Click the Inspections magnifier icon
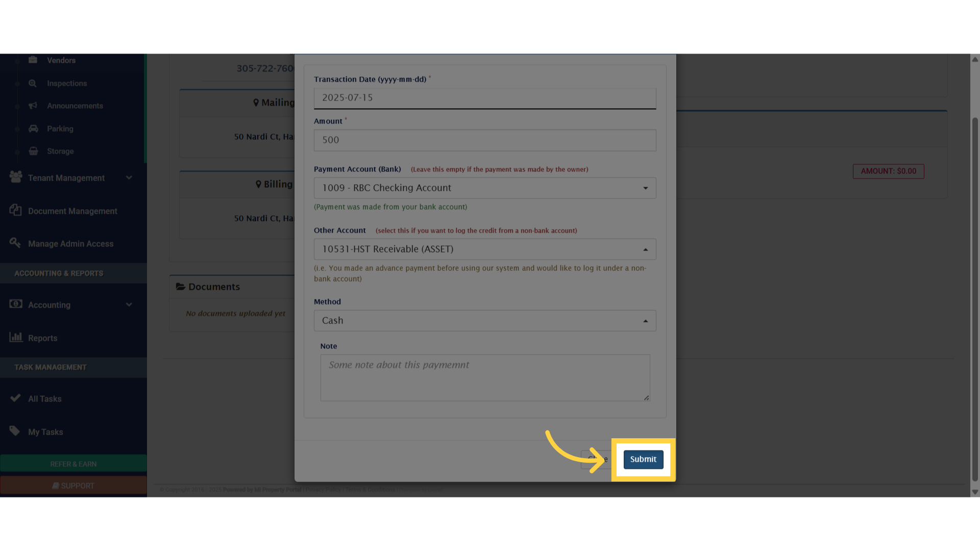980x551 pixels. click(33, 83)
